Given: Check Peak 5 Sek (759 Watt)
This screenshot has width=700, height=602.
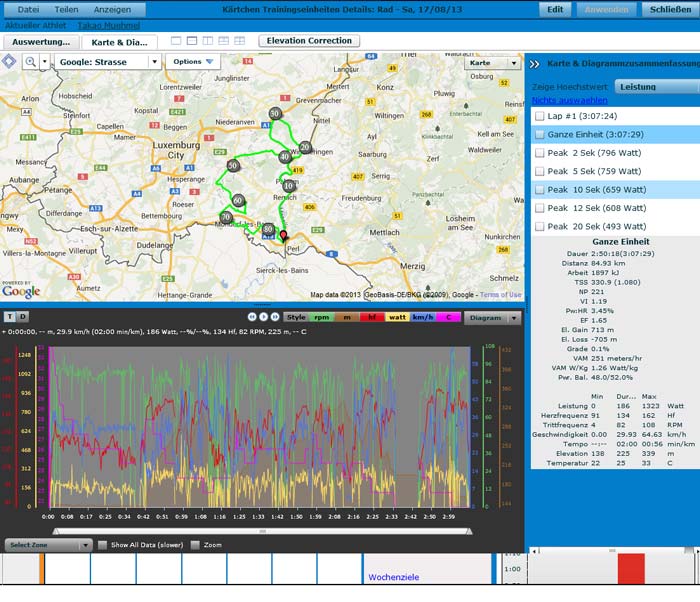Looking at the screenshot, I should pos(539,171).
